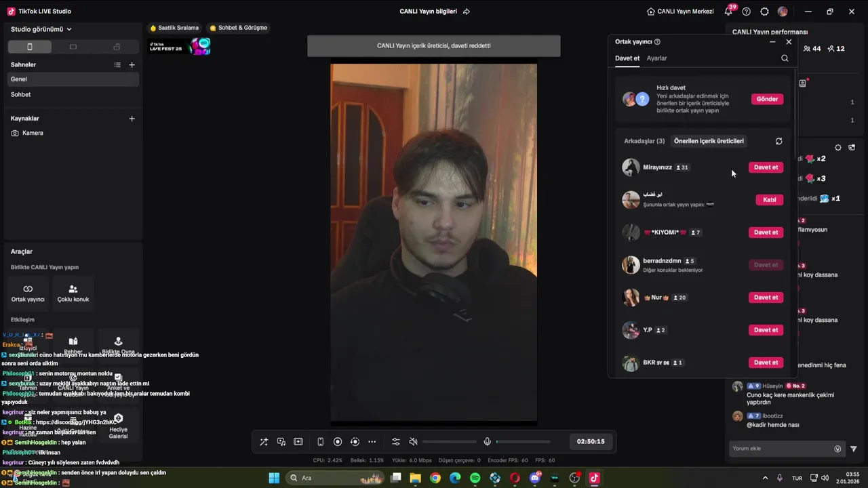
Task: Select the Sohbet scene
Action: click(73, 95)
